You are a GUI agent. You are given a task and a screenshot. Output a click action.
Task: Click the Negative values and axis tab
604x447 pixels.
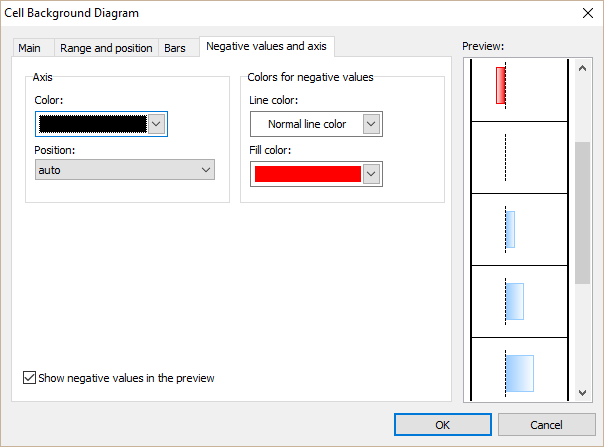pyautogui.click(x=266, y=46)
